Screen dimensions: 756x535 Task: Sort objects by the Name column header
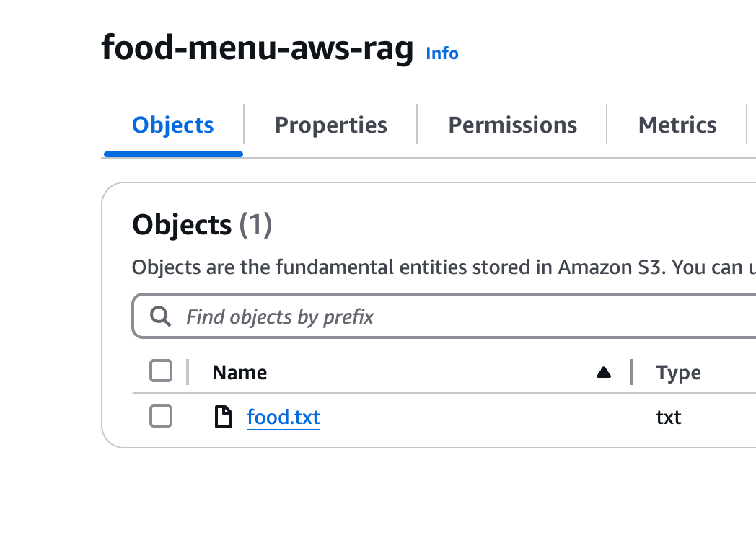pyautogui.click(x=239, y=373)
